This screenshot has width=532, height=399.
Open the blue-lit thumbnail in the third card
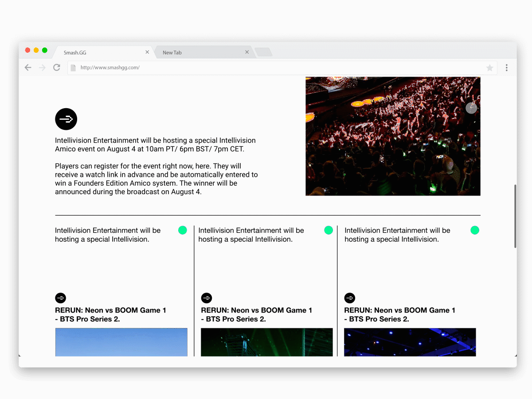tap(410, 342)
